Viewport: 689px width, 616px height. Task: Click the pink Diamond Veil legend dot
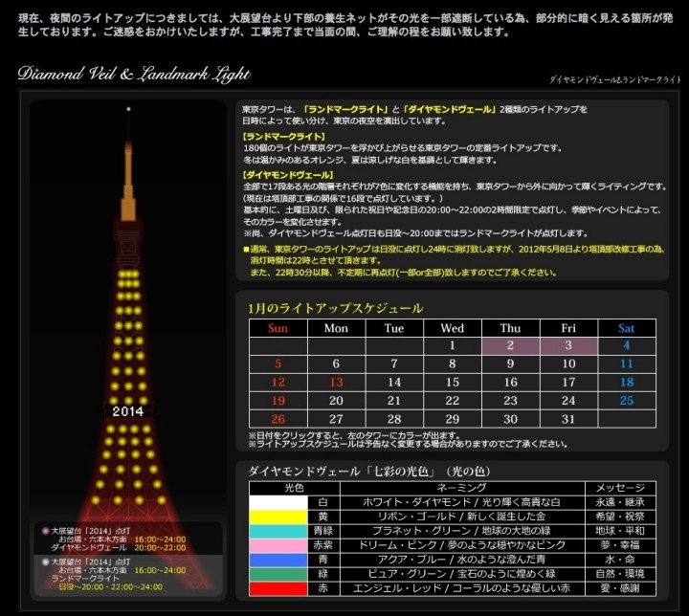45,531
